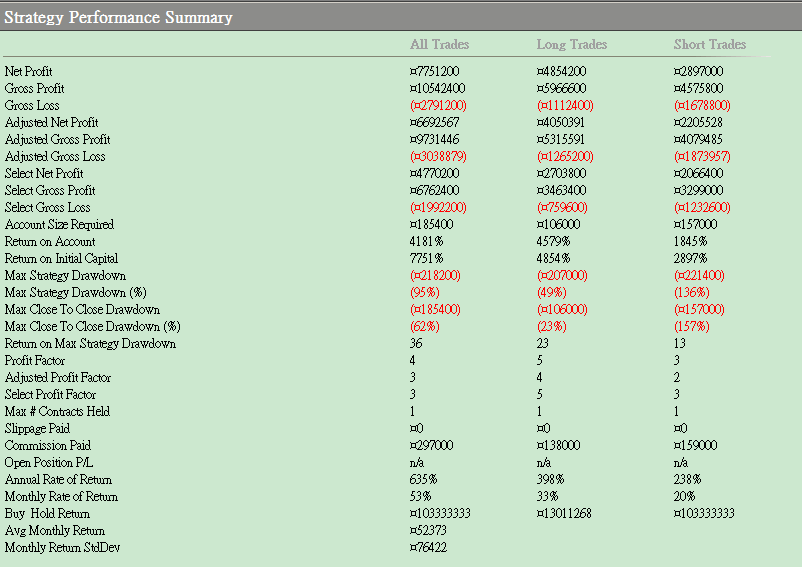
Task: Select Short Close To Close (¤157000)
Action: point(699,309)
